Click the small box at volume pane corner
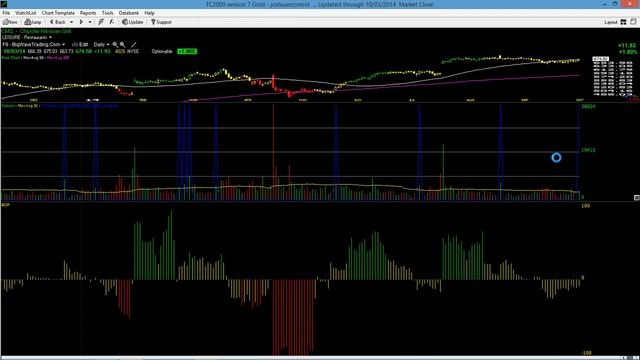The height and width of the screenshot is (360, 640). [x=636, y=198]
